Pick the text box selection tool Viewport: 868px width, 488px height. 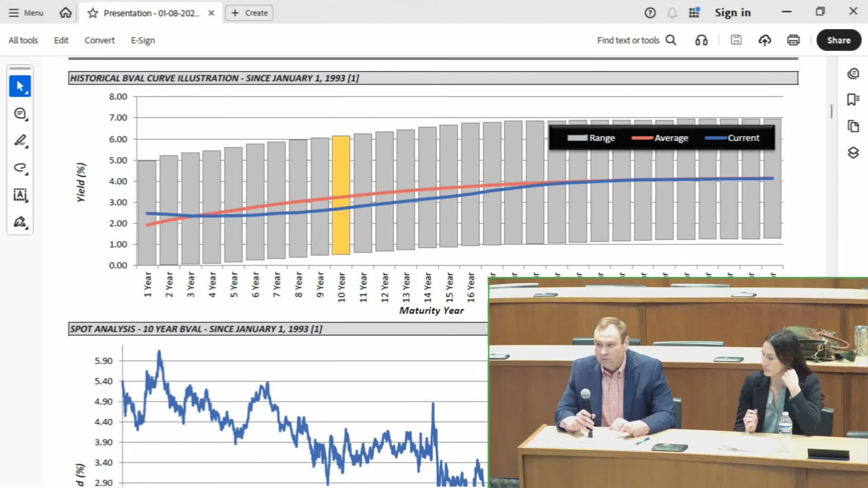(x=20, y=195)
